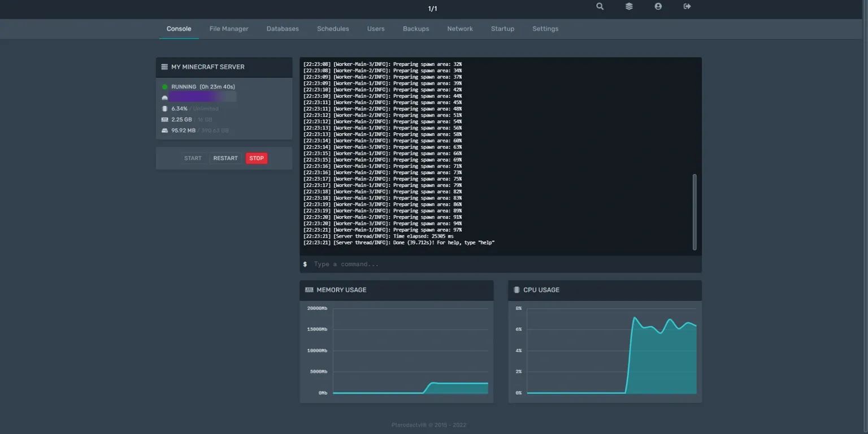Image resolution: width=868 pixels, height=434 pixels.
Task: Open the account profile icon
Action: pos(658,7)
